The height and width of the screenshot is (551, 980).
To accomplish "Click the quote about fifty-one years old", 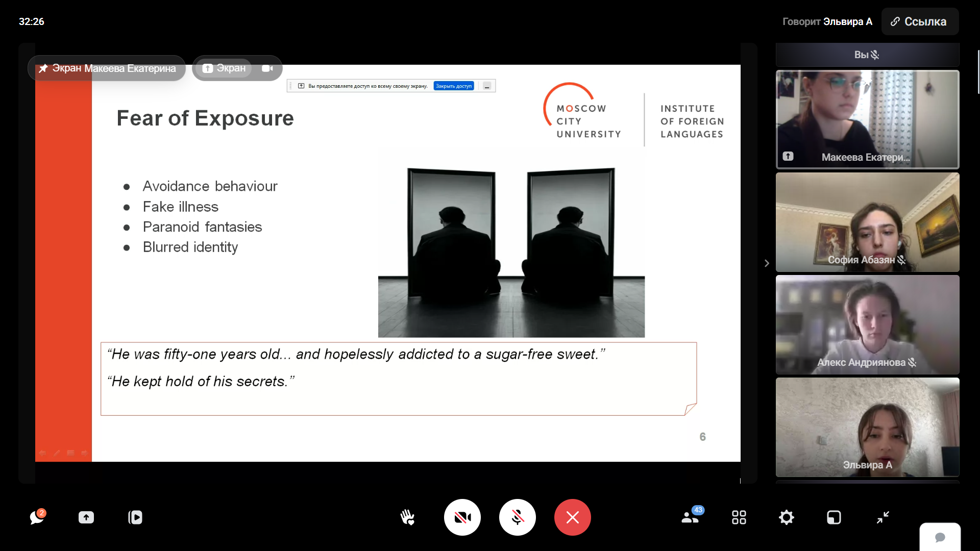I will (356, 354).
